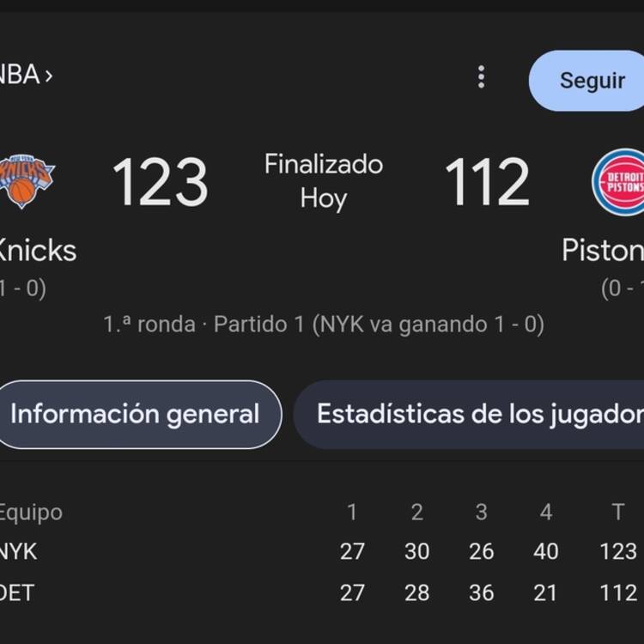Select the Información general tab

[x=135, y=414]
